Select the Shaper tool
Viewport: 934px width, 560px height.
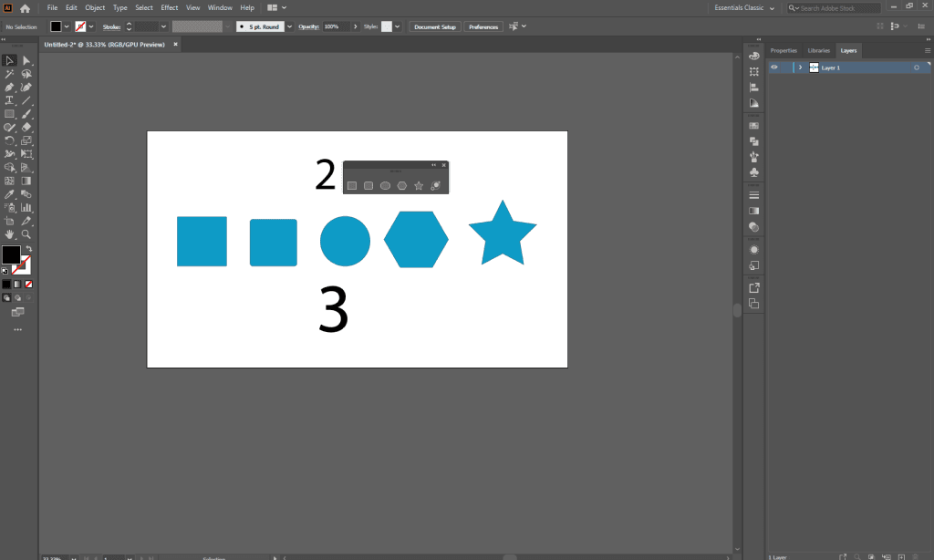coord(9,127)
